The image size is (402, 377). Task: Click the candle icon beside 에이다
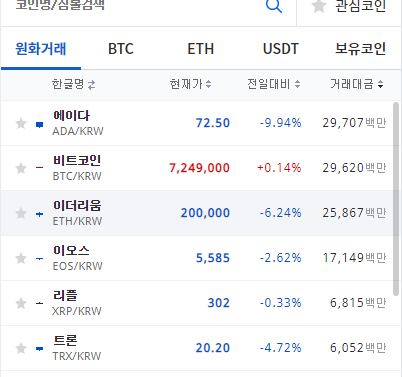39,125
